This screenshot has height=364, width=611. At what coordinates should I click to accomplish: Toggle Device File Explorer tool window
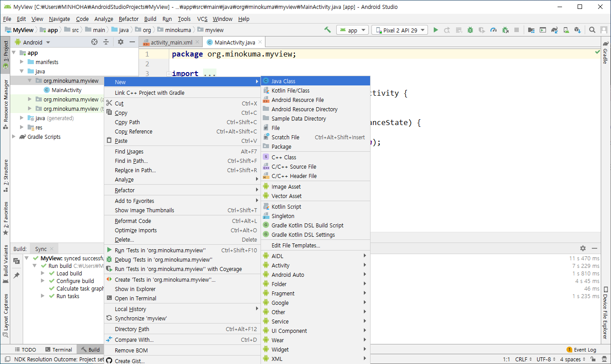click(605, 313)
